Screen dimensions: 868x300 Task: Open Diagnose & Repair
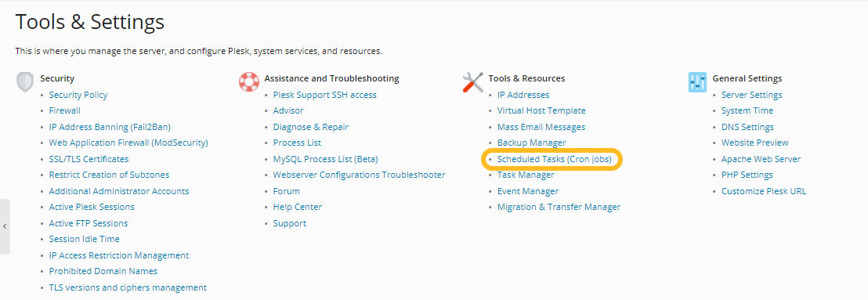tap(310, 127)
